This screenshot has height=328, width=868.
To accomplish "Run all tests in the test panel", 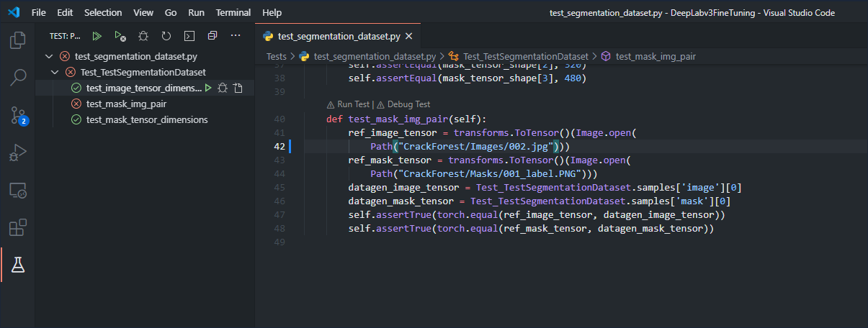I will (x=97, y=35).
